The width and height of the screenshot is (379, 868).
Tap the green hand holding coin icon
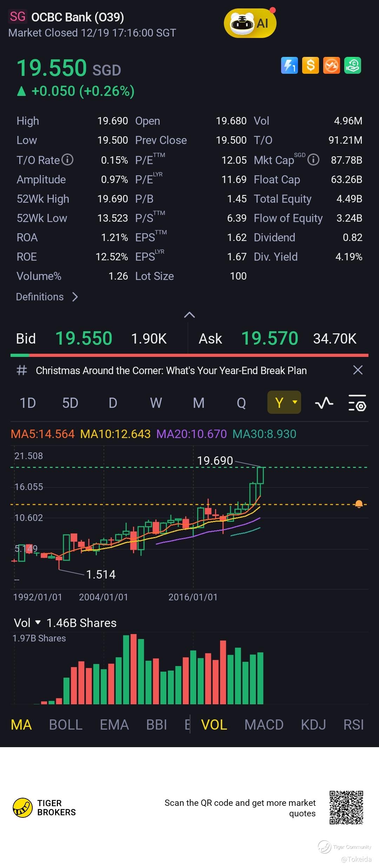tap(353, 65)
